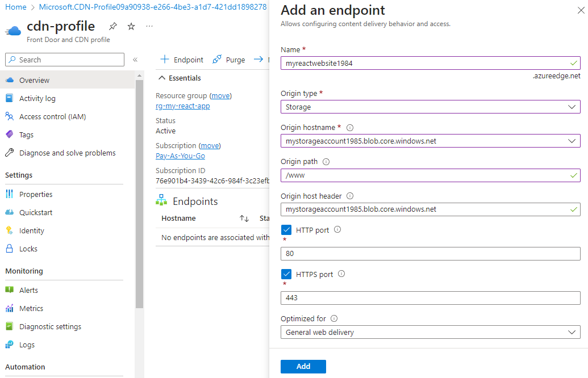Show info tooltip for HTTP port

click(337, 230)
